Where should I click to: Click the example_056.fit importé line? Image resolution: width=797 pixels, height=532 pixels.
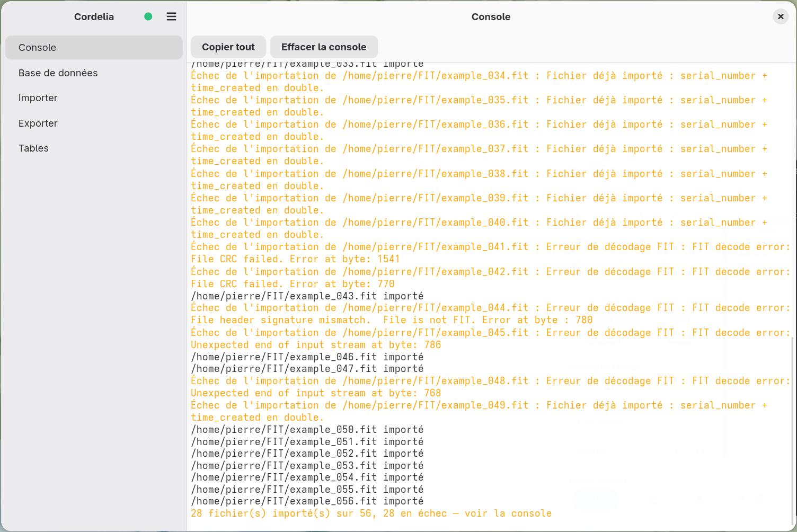[307, 501]
